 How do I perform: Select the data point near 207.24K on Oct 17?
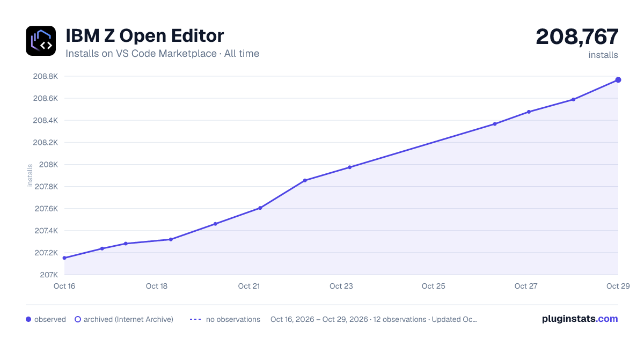pyautogui.click(x=102, y=248)
